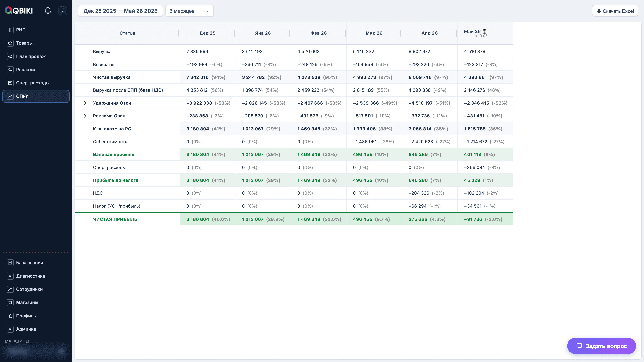Select the ОПиУ menu item

(36, 96)
